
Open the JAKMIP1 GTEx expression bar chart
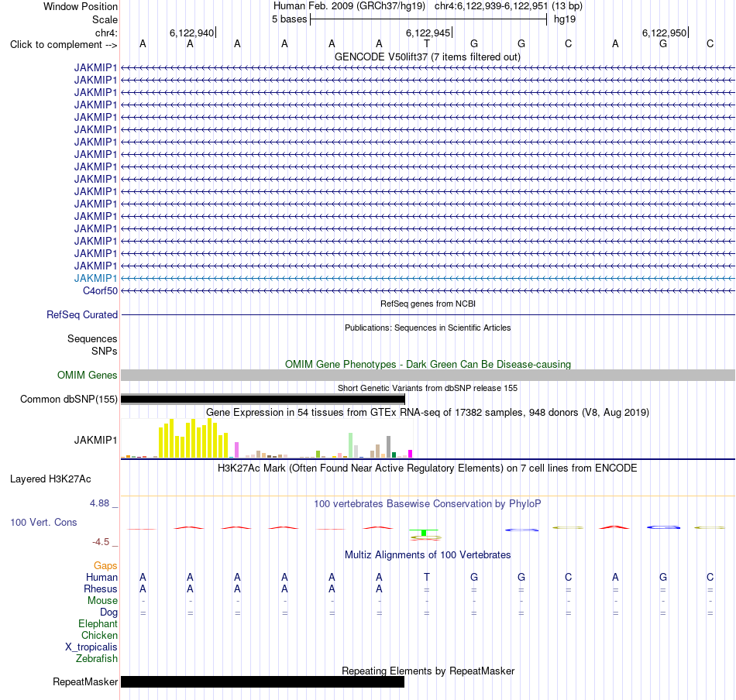click(x=267, y=438)
